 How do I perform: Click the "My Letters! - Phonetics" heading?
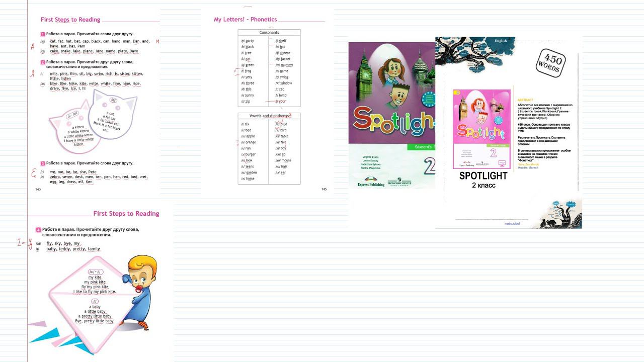245,20
